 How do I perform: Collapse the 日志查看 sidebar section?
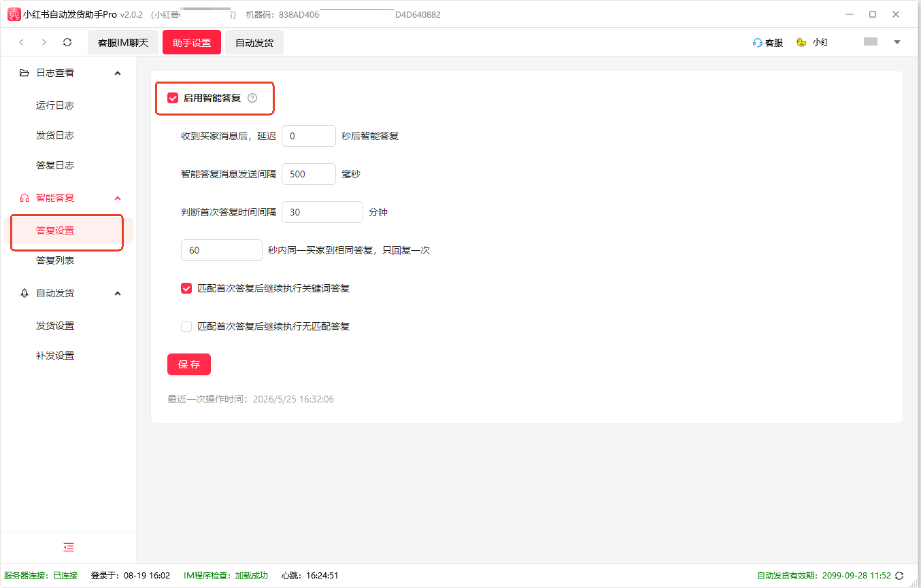[x=118, y=73]
